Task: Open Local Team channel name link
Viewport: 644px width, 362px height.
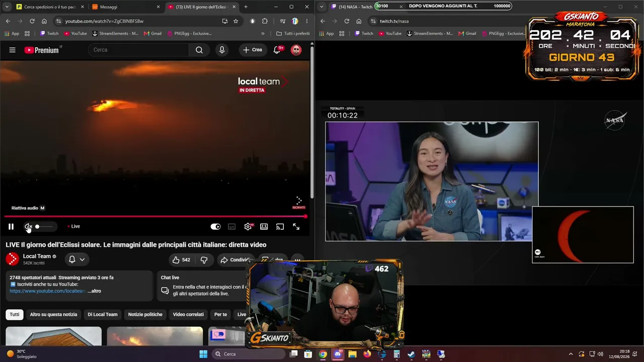Action: [37, 256]
